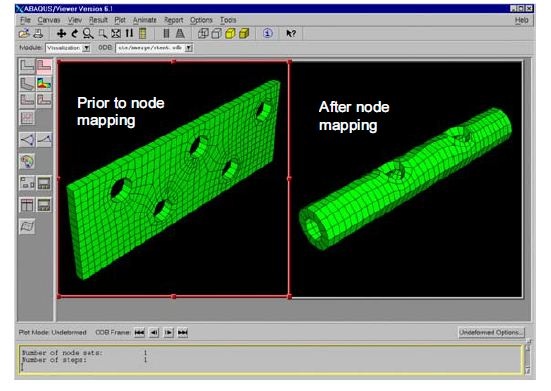The width and height of the screenshot is (551, 391).
Task: Step to next ODB frame
Action: tap(169, 333)
